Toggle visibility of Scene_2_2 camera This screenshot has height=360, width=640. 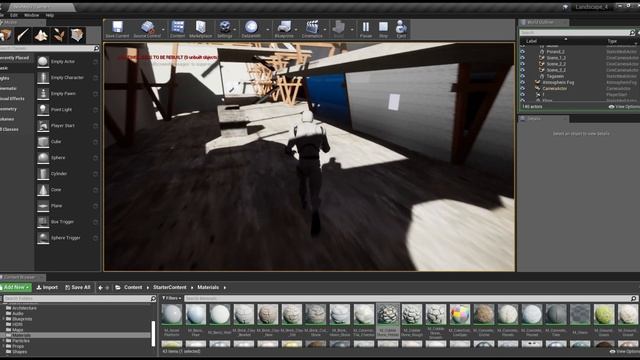(522, 64)
